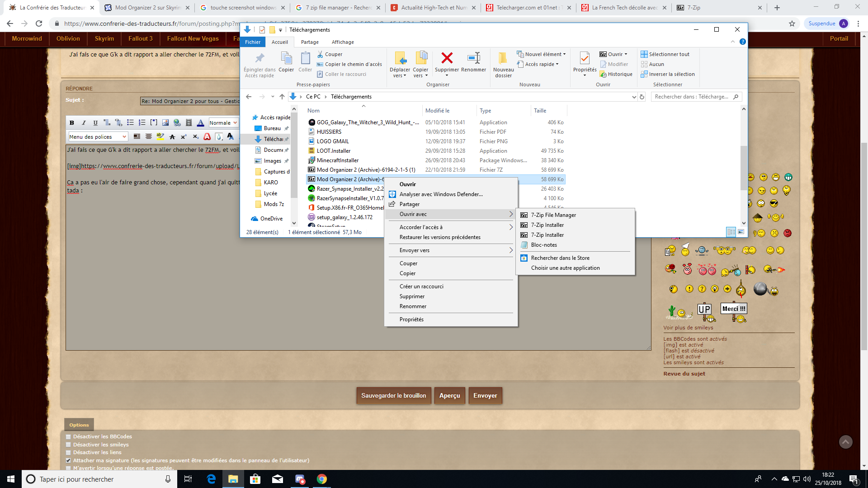Click the insert image editor icon
This screenshot has height=488, width=868.
pyautogui.click(x=165, y=123)
